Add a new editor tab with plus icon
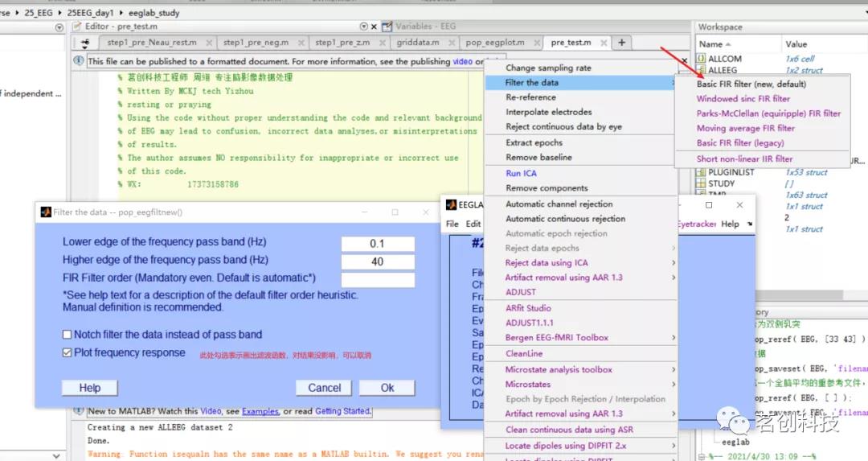 pos(621,43)
